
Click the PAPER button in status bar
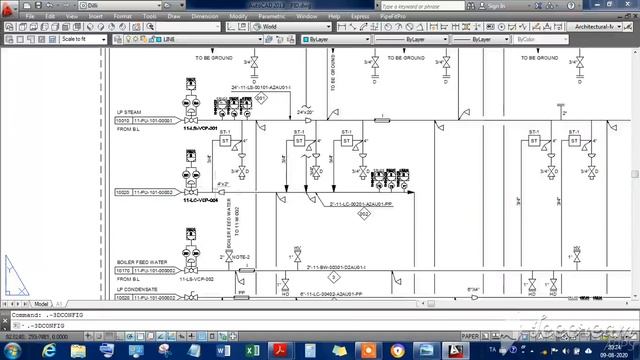click(470, 336)
